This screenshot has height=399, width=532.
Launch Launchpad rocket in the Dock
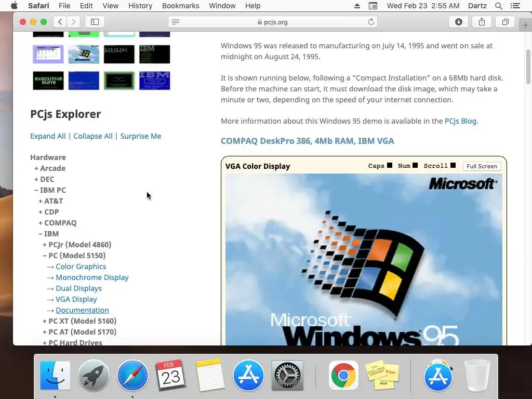[x=94, y=375]
